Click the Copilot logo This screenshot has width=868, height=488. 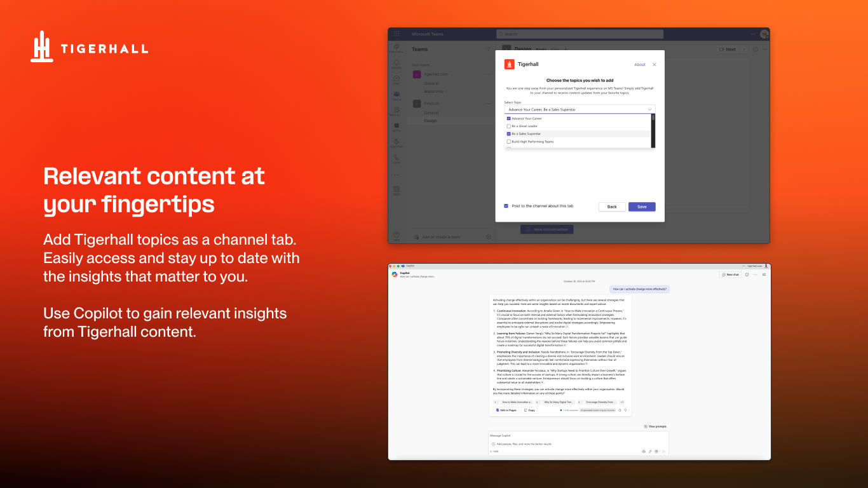point(395,274)
